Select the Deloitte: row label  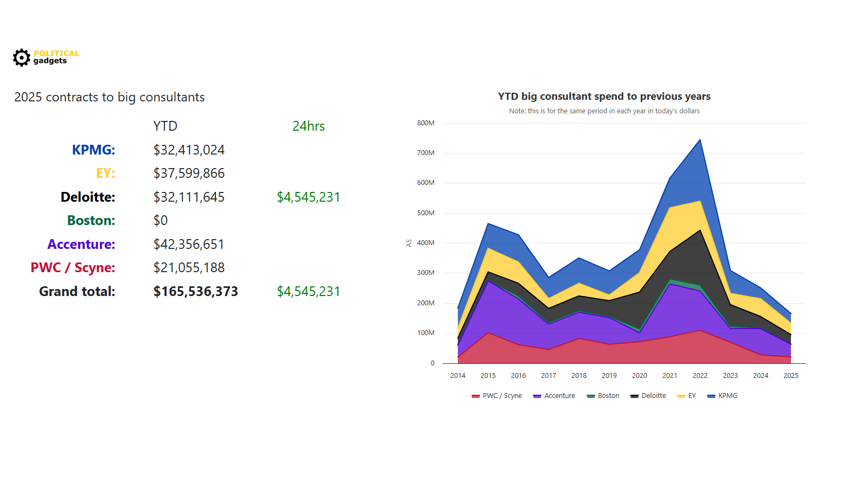[88, 197]
